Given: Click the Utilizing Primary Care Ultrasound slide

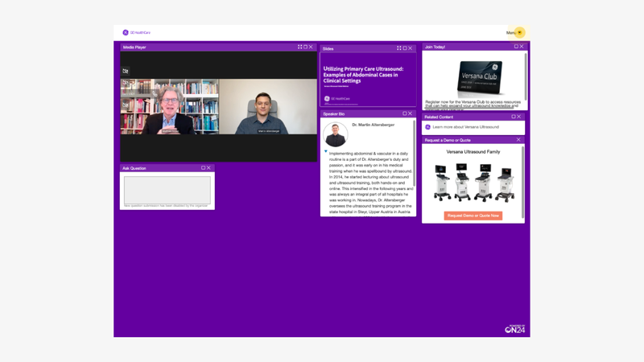Looking at the screenshot, I should coord(368,79).
